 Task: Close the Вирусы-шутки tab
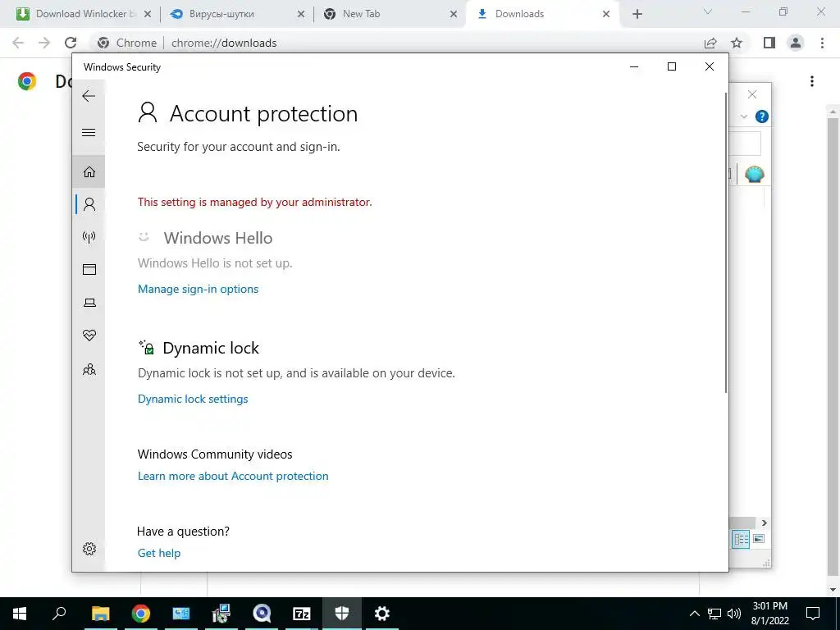[x=301, y=14]
